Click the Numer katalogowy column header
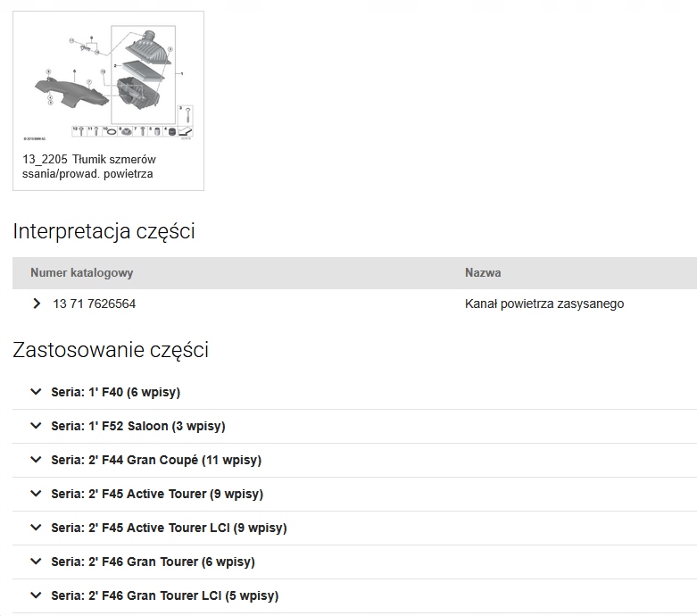Image resolution: width=697 pixels, height=616 pixels. 81,272
